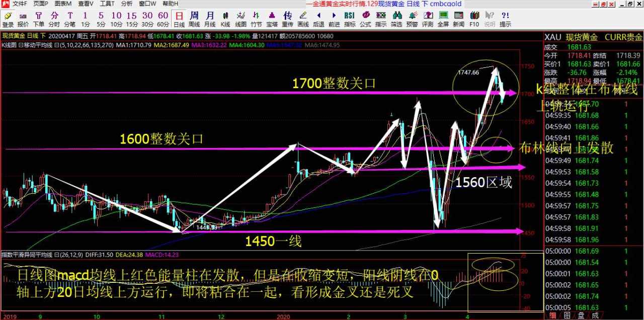Click the 下单 place-order icon

tap(39, 19)
